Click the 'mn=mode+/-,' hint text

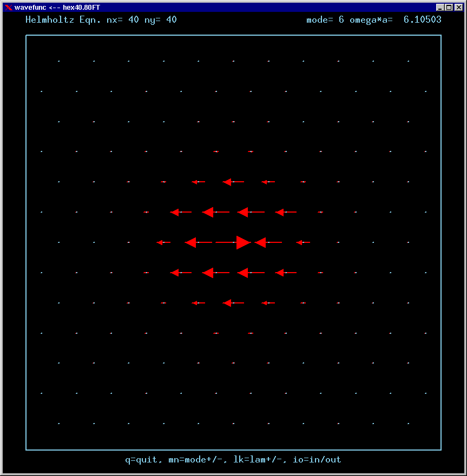[x=198, y=460]
